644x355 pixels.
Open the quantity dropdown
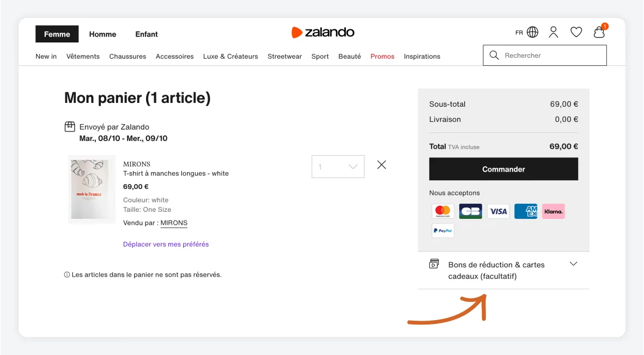coord(338,167)
